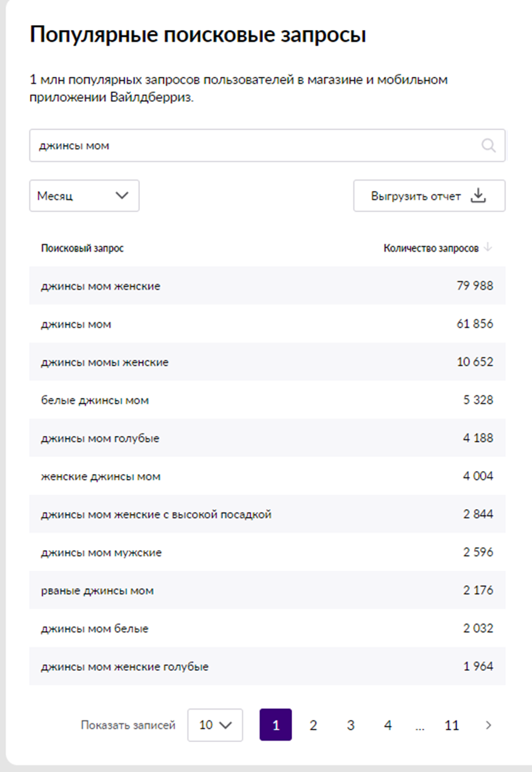Click the Выгрузить отчет button
This screenshot has height=772, width=532.
[429, 195]
